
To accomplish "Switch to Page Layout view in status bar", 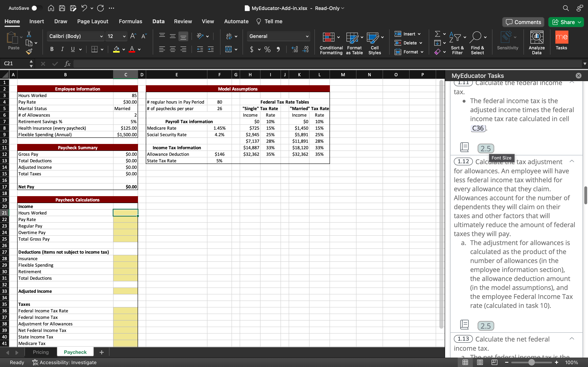I will (480, 362).
